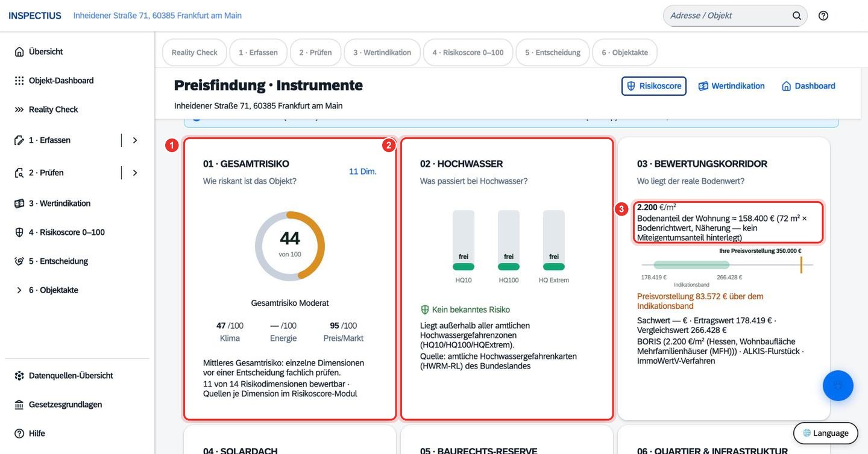Click the search magnifier icon
The width and height of the screenshot is (868, 454).
tap(797, 16)
